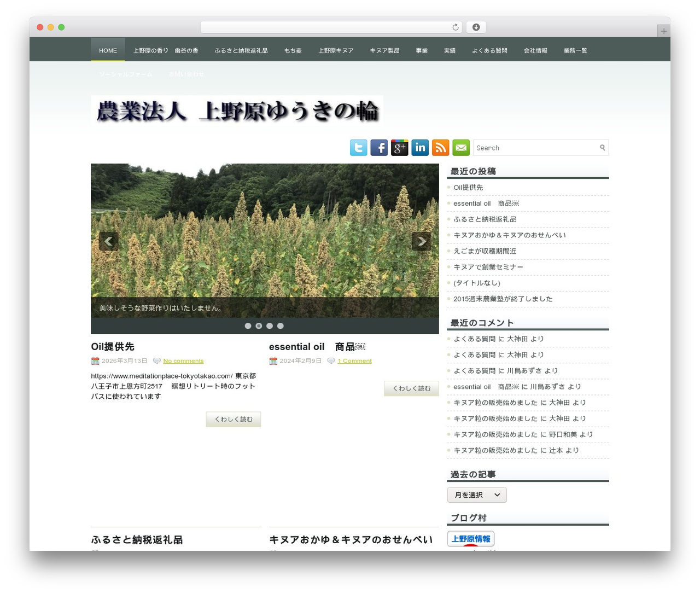
Task: Open the 業務一覧 menu item
Action: point(576,50)
